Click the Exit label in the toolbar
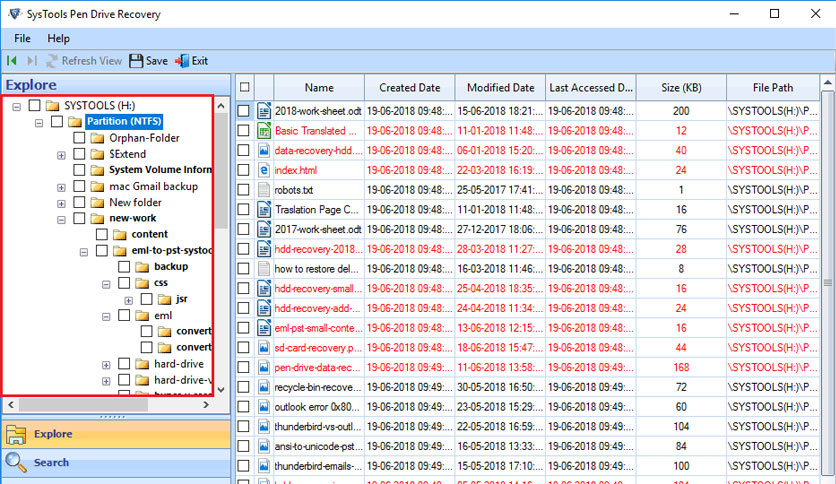This screenshot has height=484, width=836. click(x=200, y=61)
